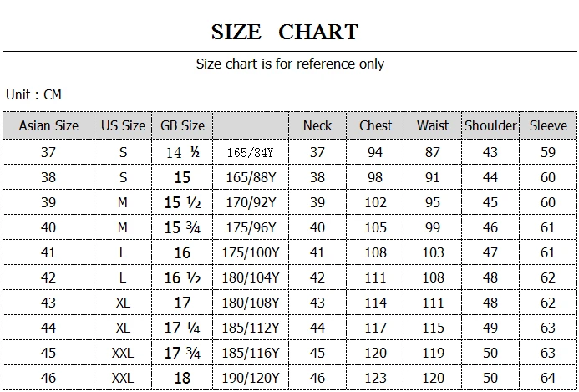Click the 175/100Y cell

(251, 252)
